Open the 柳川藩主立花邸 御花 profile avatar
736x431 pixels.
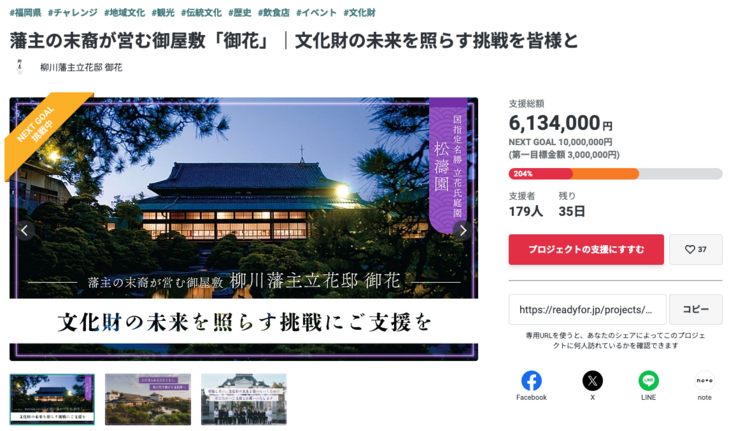coord(19,67)
